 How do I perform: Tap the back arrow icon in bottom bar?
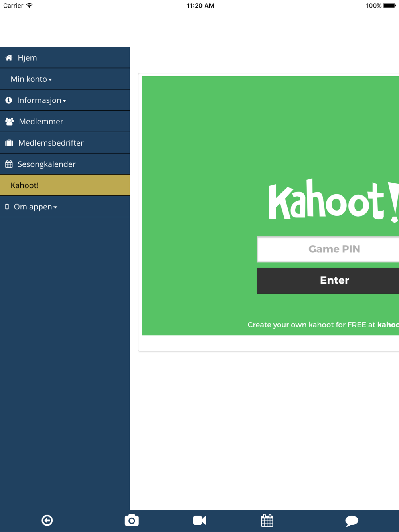click(47, 520)
